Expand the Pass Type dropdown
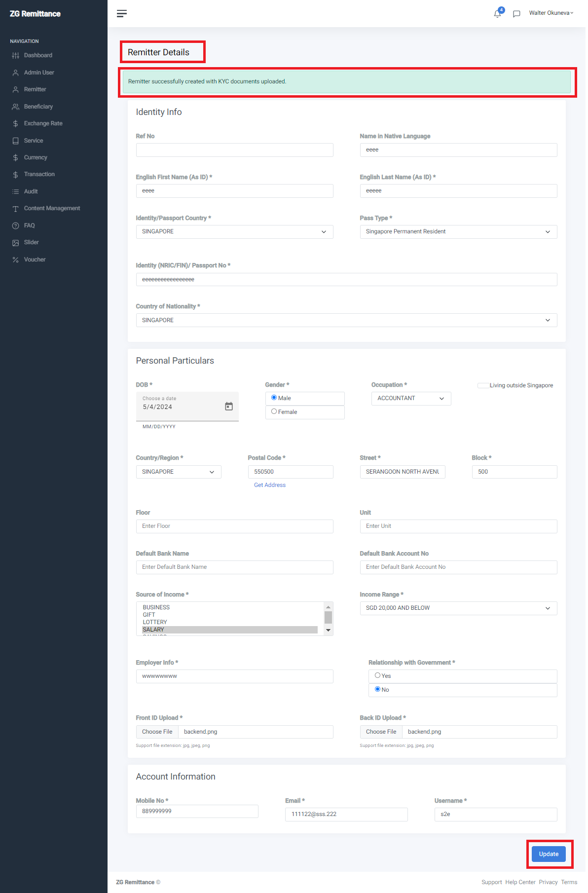 click(458, 232)
